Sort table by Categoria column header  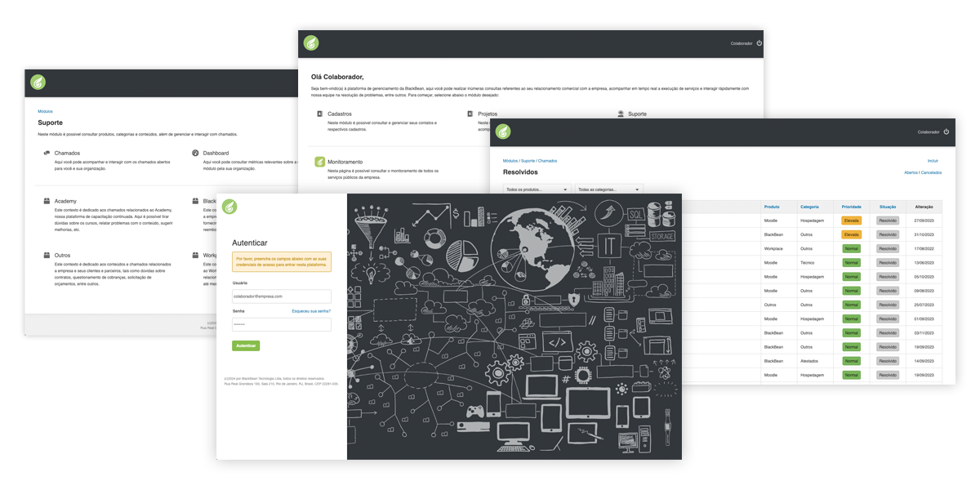[x=809, y=207]
